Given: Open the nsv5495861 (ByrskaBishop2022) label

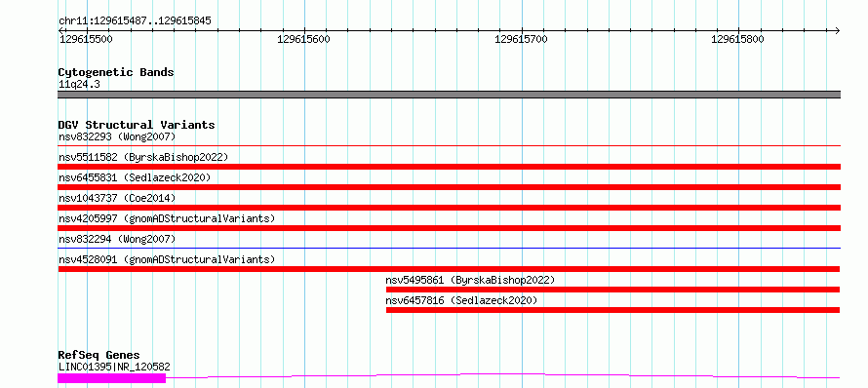Looking at the screenshot, I should (x=470, y=280).
